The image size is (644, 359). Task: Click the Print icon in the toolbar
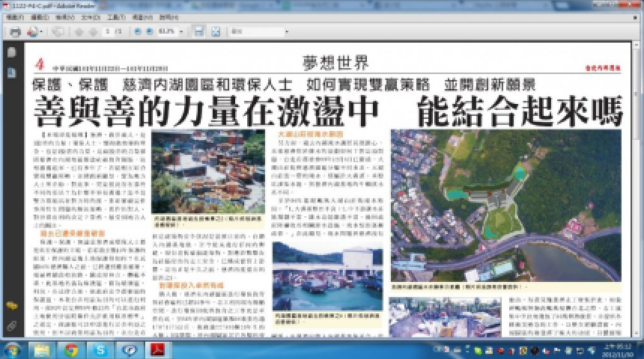(15, 31)
